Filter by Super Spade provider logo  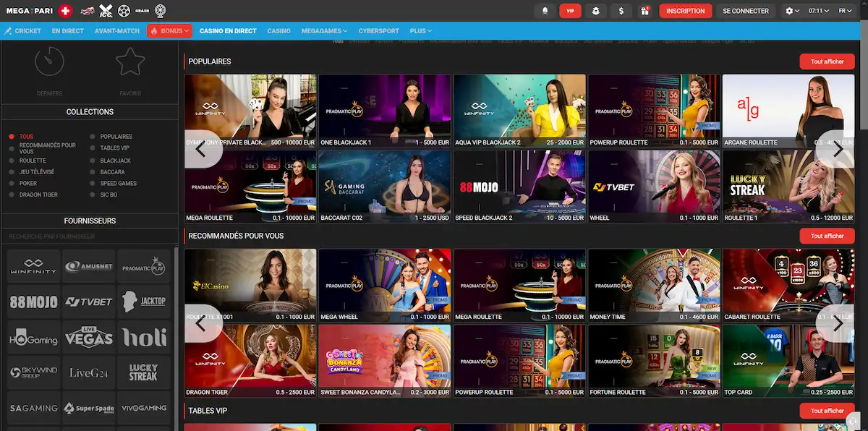pyautogui.click(x=89, y=408)
